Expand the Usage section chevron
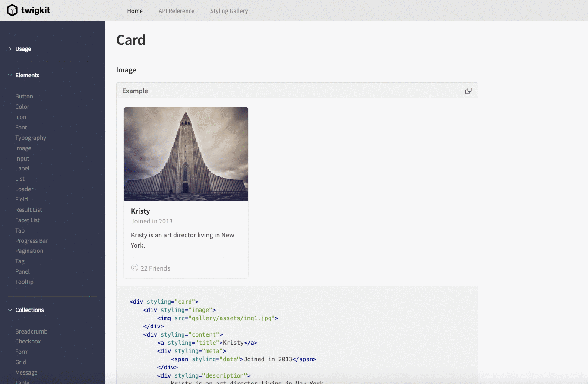588x384 pixels. (x=10, y=49)
